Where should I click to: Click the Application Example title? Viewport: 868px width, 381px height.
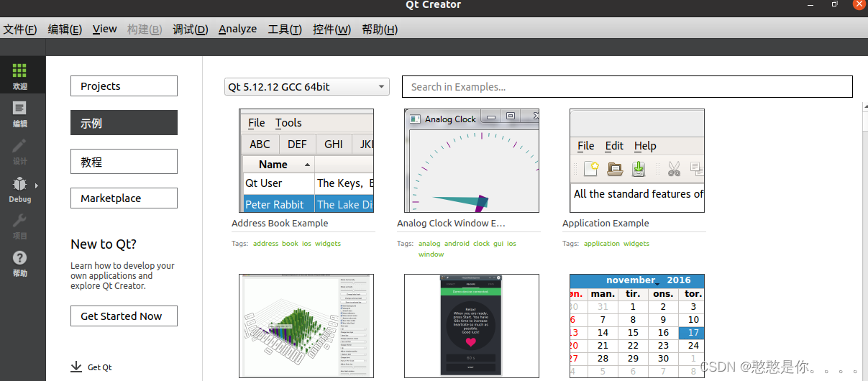606,224
